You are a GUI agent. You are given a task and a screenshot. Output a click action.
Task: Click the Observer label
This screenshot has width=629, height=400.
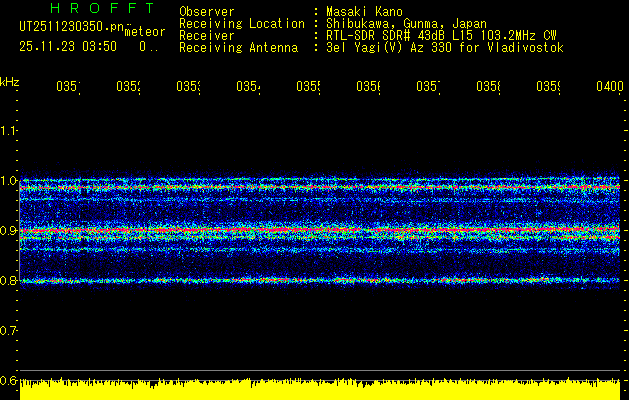coord(207,12)
